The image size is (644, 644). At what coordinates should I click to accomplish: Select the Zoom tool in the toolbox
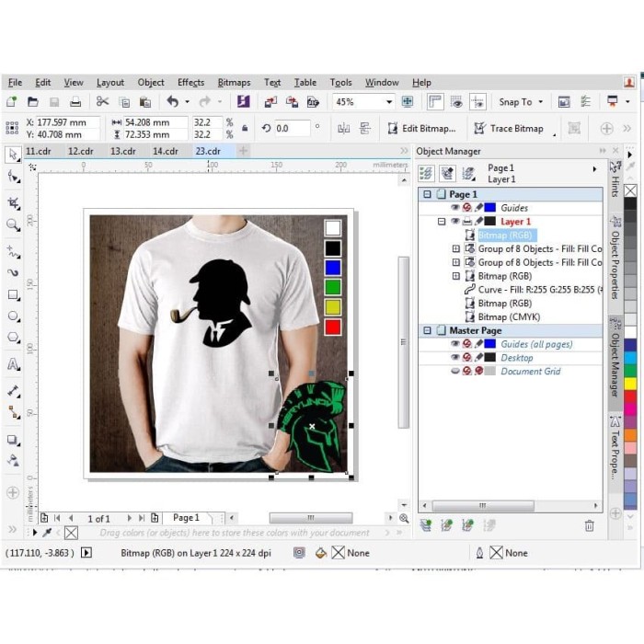[x=13, y=224]
